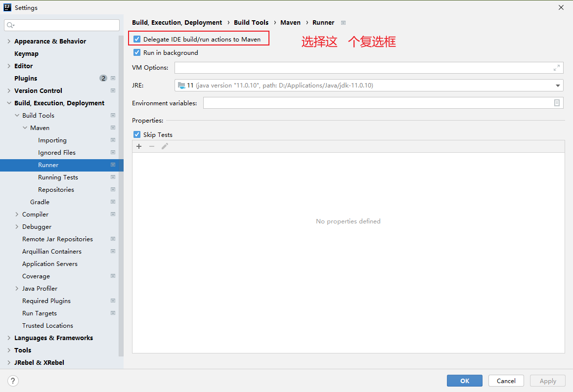Expand the Version Control section
Screen dimensions: 573x392
click(x=9, y=90)
